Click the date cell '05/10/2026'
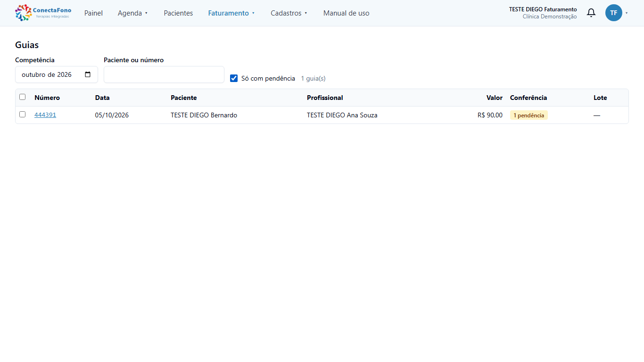 point(112,115)
